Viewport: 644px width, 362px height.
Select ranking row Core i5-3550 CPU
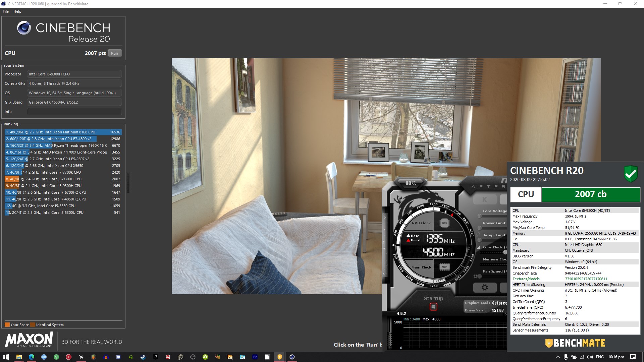click(x=63, y=206)
